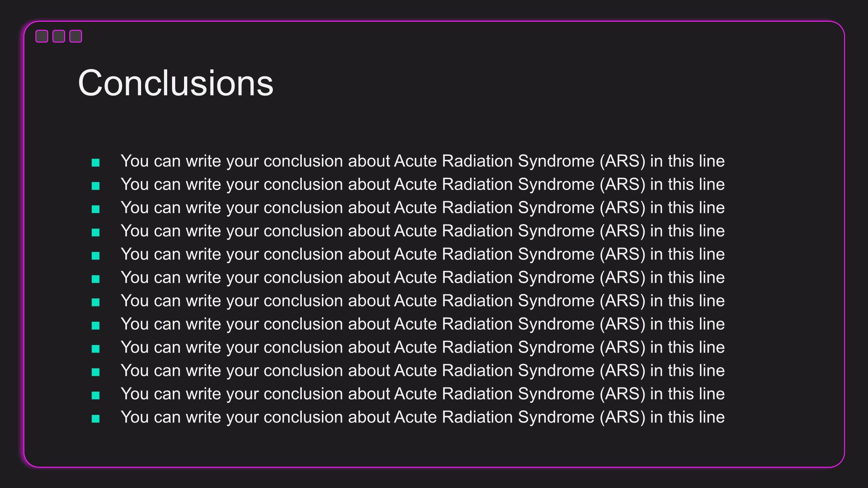Select the fourth conclusion text line
Screen dimensions: 868x488
[423, 231]
